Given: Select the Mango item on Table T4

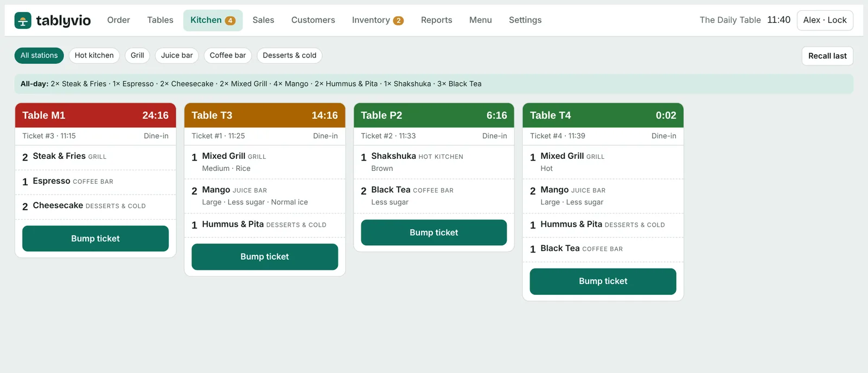Looking at the screenshot, I should 603,196.
